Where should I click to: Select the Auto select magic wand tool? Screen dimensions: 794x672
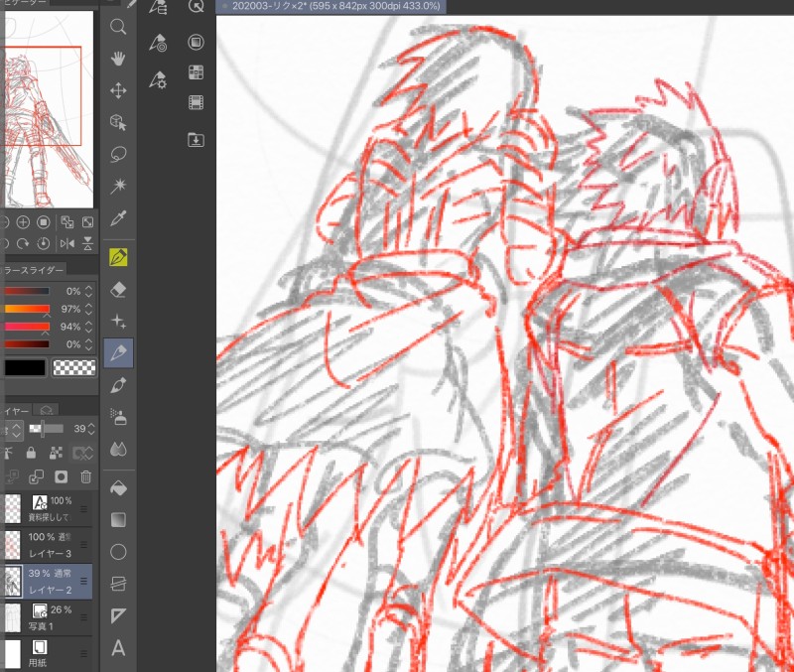coord(118,186)
